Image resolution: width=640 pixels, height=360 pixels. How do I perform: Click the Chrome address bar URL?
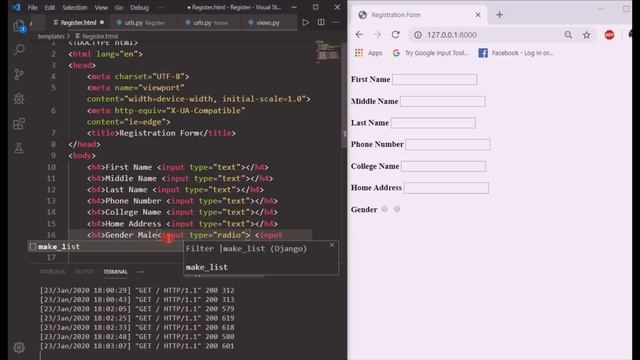[x=452, y=35]
